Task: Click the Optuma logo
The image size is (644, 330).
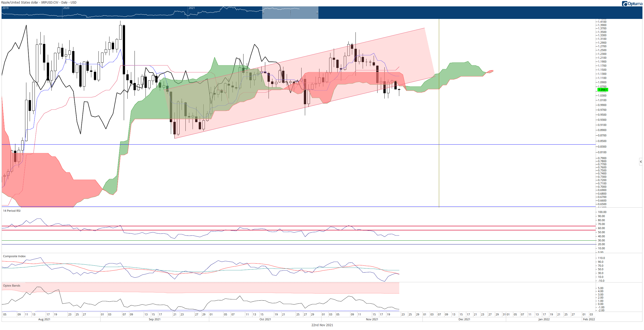Action: coord(632,4)
